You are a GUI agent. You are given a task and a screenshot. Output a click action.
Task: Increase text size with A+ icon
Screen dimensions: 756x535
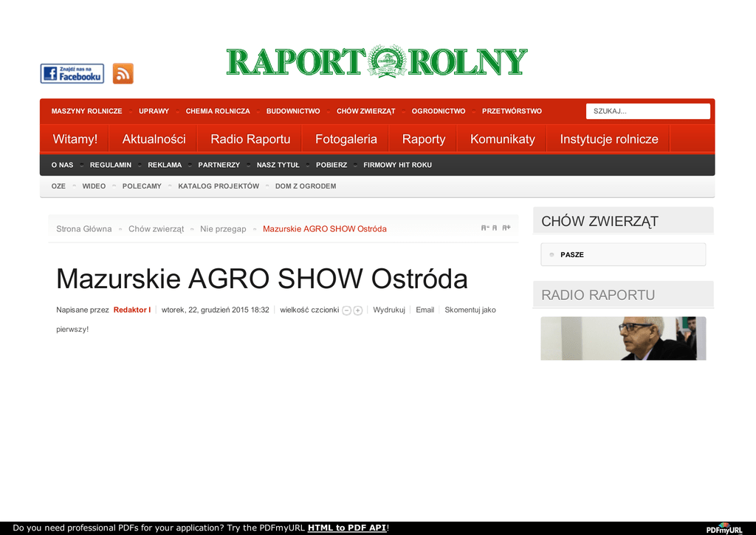coord(506,228)
